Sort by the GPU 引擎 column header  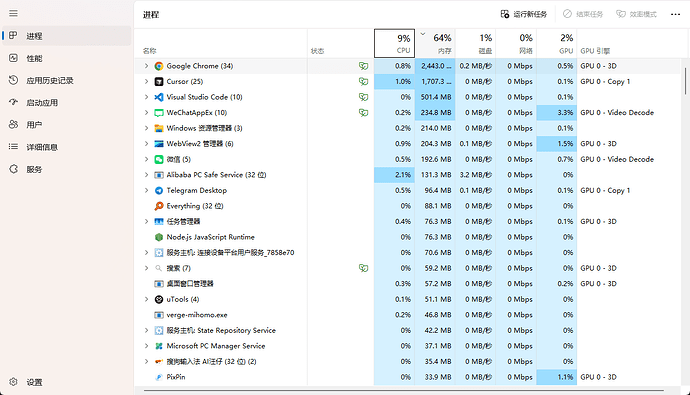628,44
